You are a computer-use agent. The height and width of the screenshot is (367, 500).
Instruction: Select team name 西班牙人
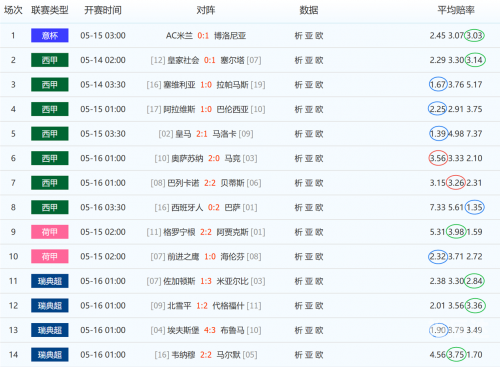pos(187,207)
